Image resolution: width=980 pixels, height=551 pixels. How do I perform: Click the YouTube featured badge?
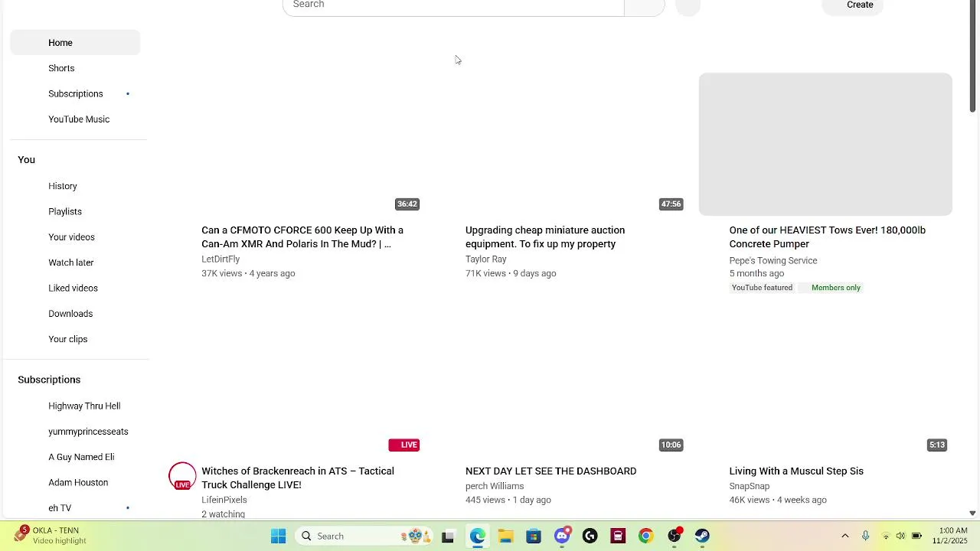[762, 288]
